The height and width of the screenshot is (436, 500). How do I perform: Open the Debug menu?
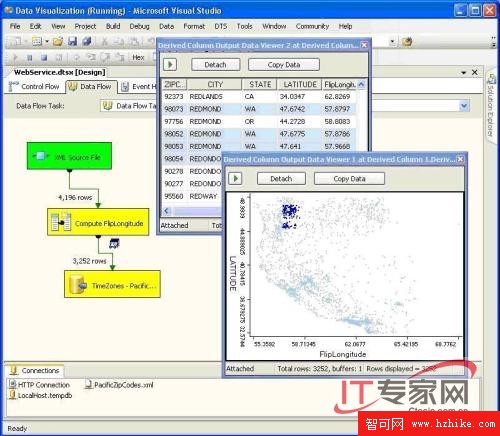point(139,26)
